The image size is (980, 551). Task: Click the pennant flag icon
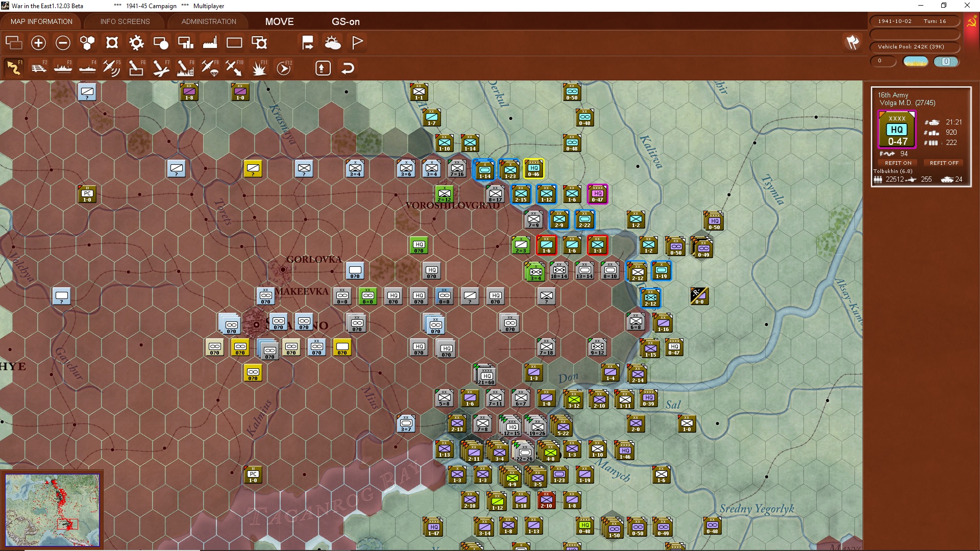click(x=357, y=43)
